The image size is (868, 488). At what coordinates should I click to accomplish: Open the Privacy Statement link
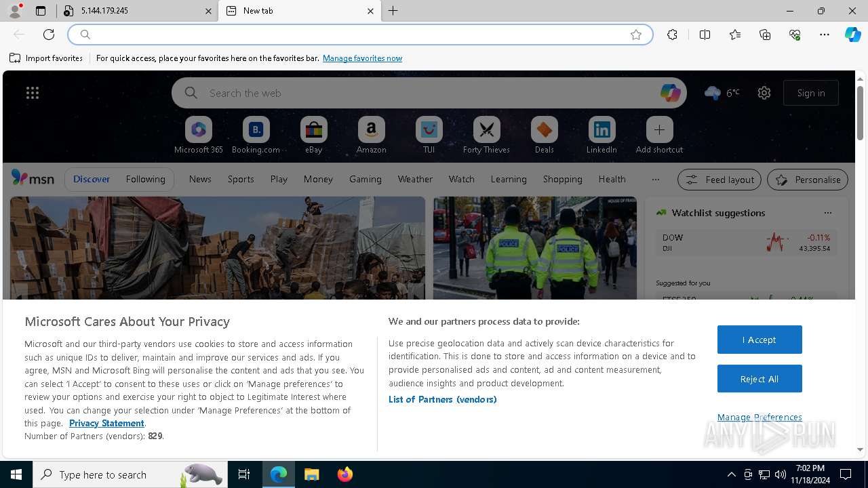tap(106, 423)
